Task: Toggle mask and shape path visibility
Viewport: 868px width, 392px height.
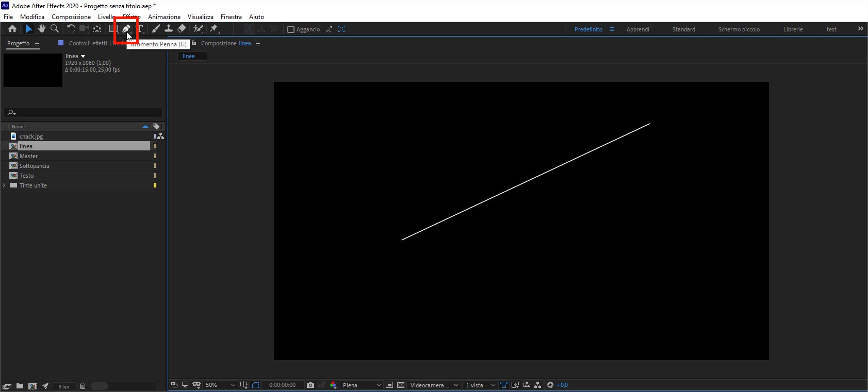Action: (x=255, y=385)
